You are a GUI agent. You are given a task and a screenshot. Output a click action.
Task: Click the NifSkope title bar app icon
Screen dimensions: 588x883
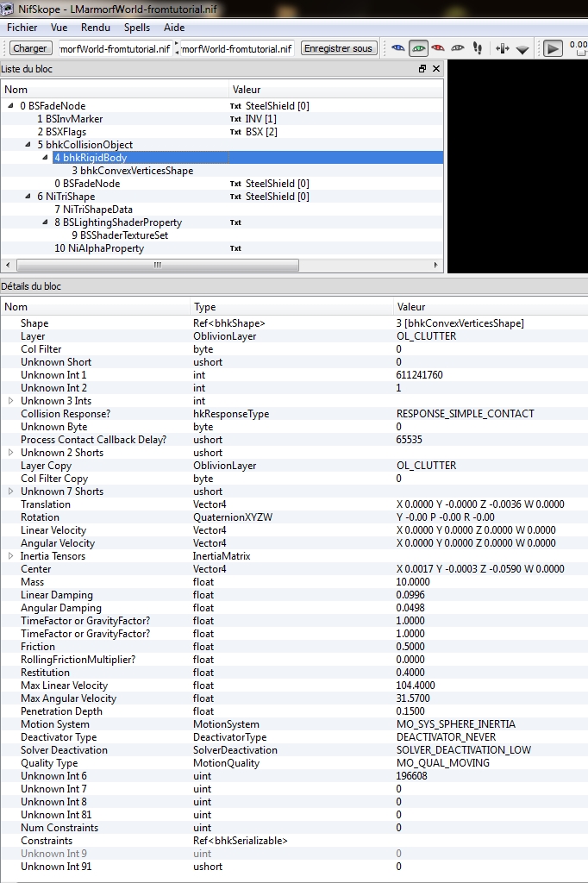7,9
